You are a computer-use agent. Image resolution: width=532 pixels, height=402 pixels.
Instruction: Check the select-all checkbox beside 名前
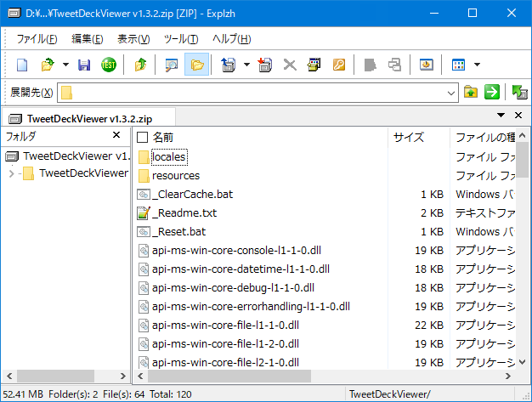[x=143, y=137]
